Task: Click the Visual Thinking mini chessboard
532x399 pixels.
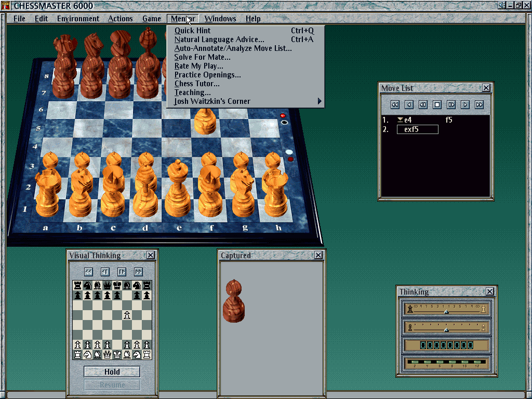Action: click(x=112, y=320)
